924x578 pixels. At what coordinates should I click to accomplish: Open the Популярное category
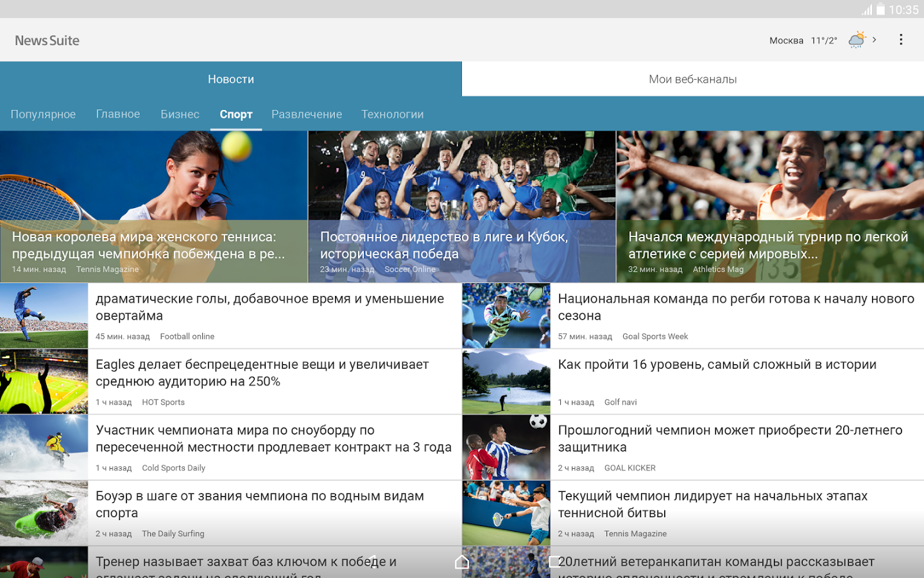click(43, 114)
